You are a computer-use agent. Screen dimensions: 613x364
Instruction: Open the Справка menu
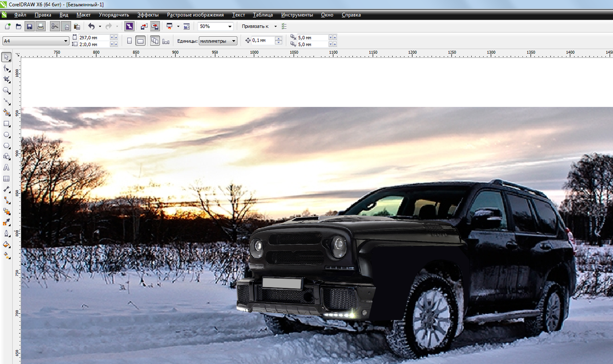coord(352,15)
